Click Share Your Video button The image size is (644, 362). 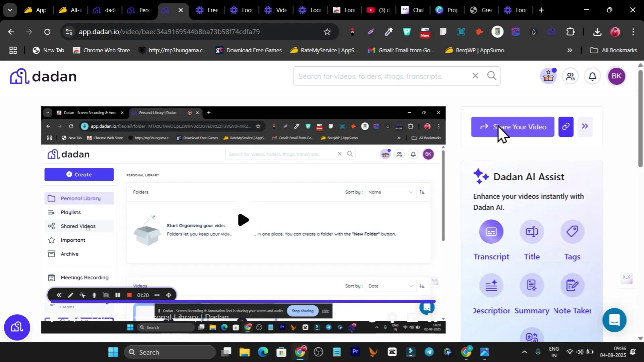click(513, 127)
